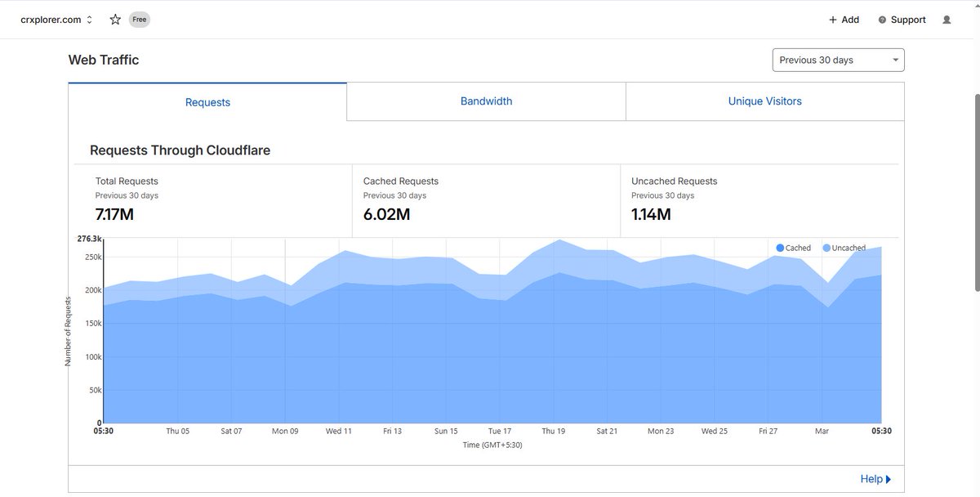Screen dimensions: 980x497
Task: Open the crxplorer.com site switcher
Action: pyautogui.click(x=56, y=20)
